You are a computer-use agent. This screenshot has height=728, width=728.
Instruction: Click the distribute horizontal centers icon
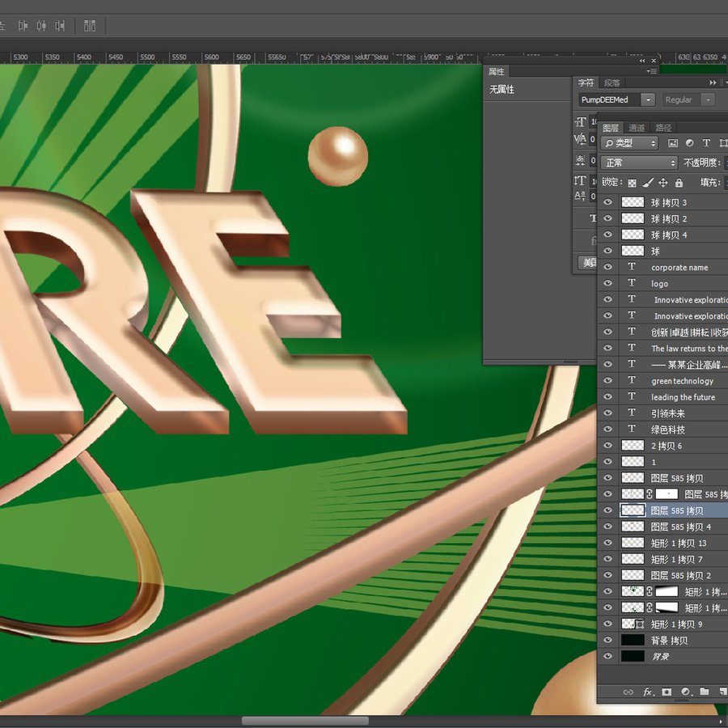pos(41,26)
